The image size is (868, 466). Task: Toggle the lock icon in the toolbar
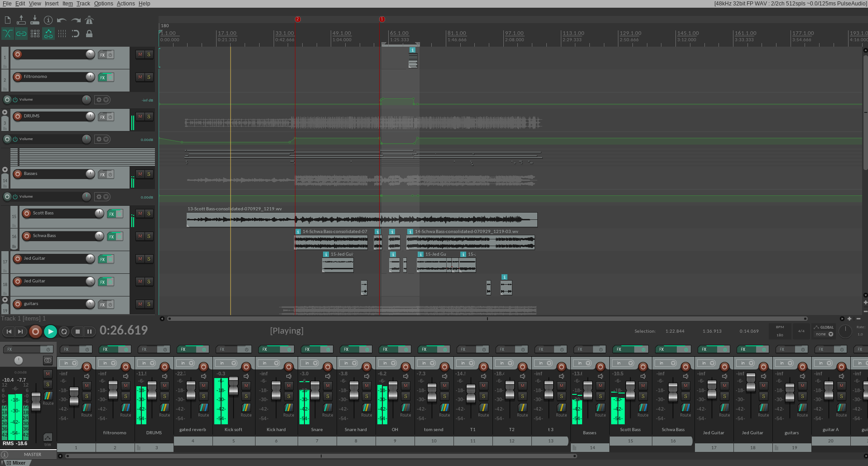pos(89,34)
